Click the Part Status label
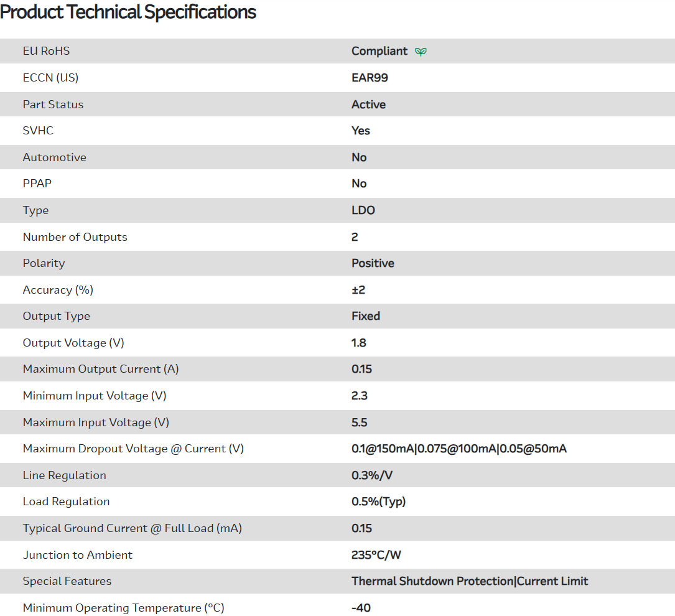The image size is (675, 616). (x=53, y=105)
